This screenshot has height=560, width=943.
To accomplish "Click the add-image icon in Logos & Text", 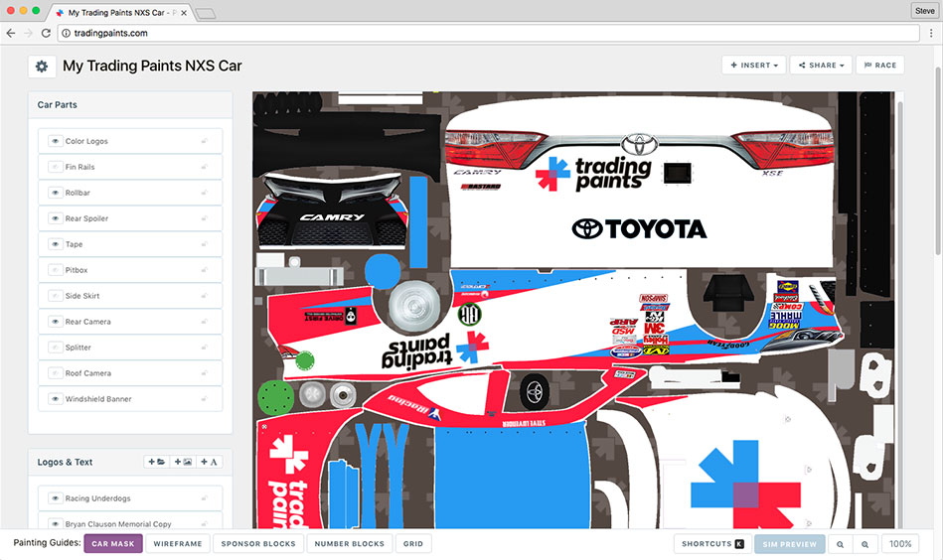I will pyautogui.click(x=183, y=462).
